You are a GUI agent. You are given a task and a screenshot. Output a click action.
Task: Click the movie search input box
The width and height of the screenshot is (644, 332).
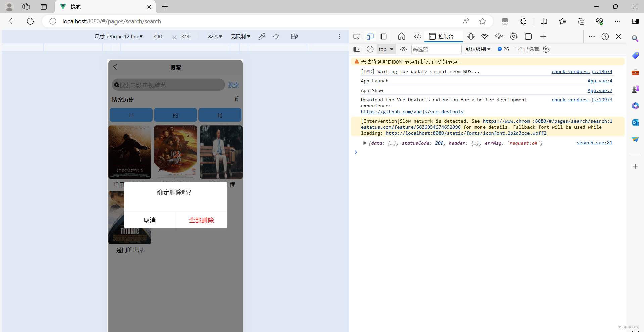(x=168, y=85)
